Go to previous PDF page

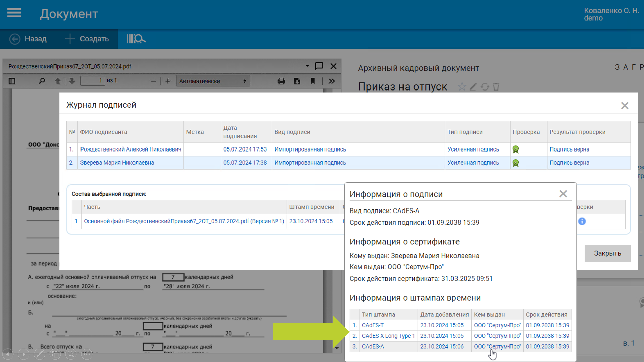58,81
